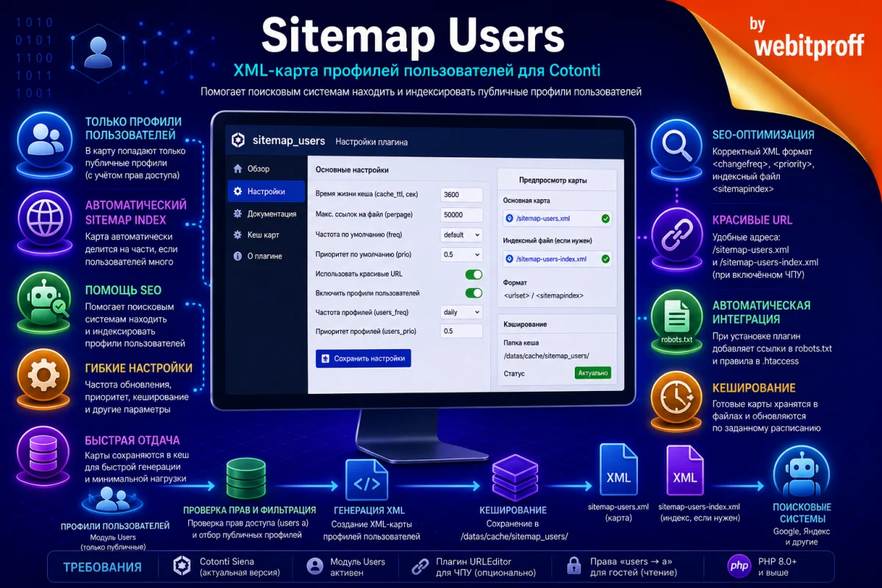Image resolution: width=882 pixels, height=588 pixels.
Task: Click the URLEditor link icon in requirements
Action: pyautogui.click(x=420, y=566)
